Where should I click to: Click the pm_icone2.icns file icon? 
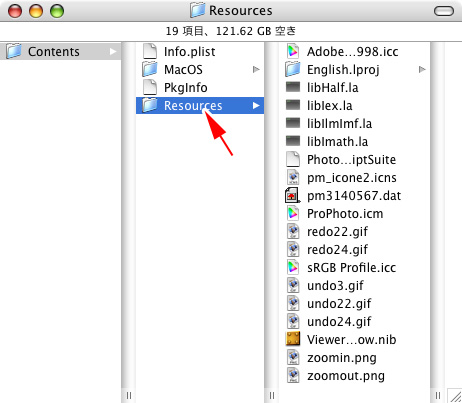293,177
